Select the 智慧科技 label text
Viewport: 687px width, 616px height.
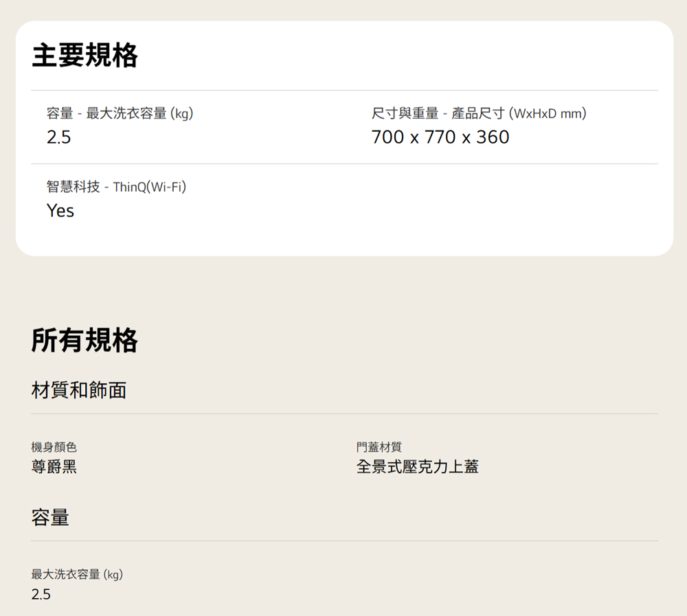click(73, 187)
